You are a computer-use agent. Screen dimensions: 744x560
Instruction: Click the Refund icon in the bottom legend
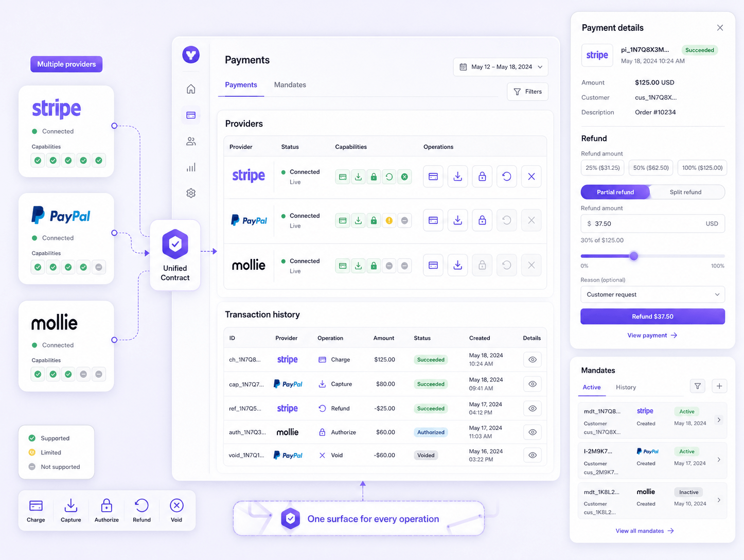pyautogui.click(x=141, y=505)
